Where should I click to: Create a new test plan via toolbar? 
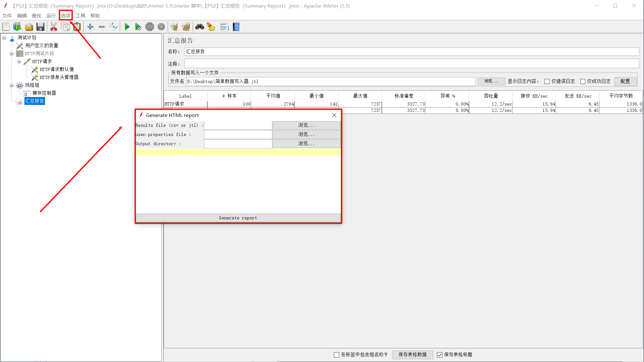[x=6, y=27]
